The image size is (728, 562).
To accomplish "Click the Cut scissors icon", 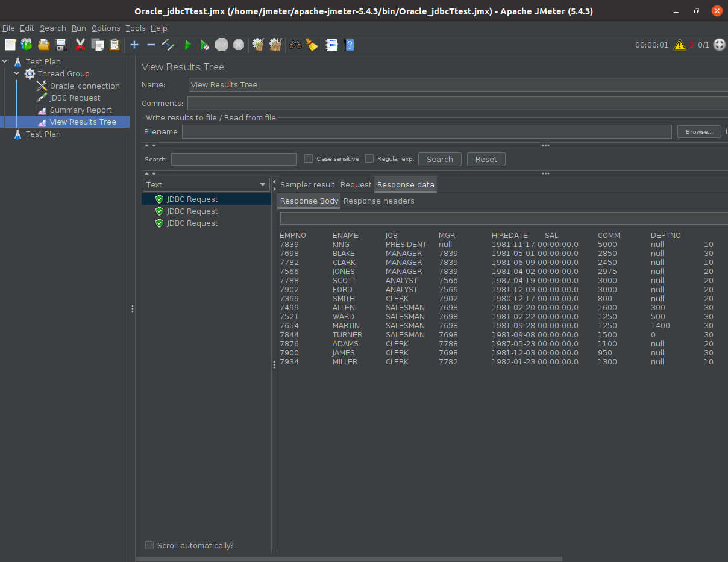I will (80, 45).
